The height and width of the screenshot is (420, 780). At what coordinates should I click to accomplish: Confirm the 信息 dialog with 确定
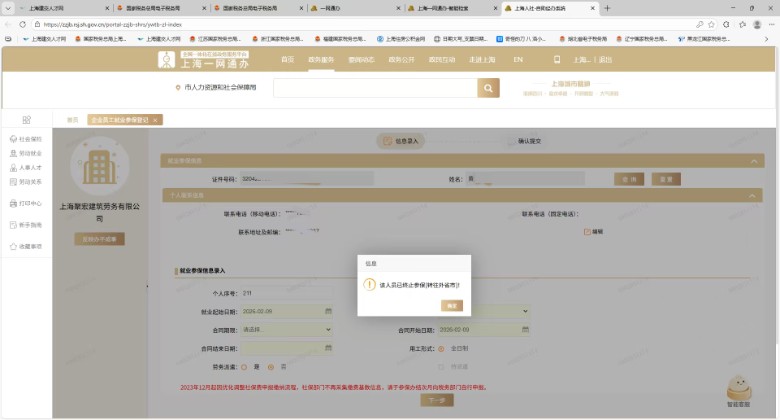(451, 305)
